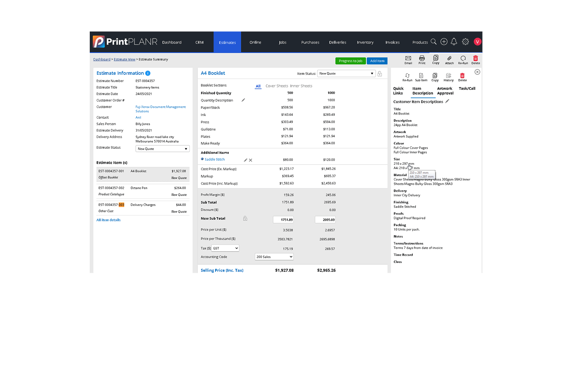This screenshot has width=573, height=392.
Task: Switch to the Inner Sheets tab
Action: pyautogui.click(x=301, y=86)
